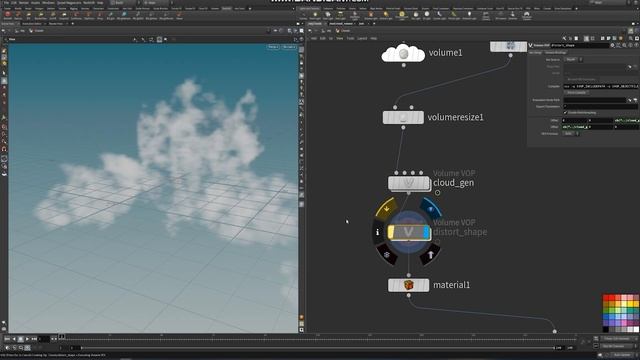The height and width of the screenshot is (360, 640).
Task: Click the Evaluation Node Path field
Action: [595, 100]
